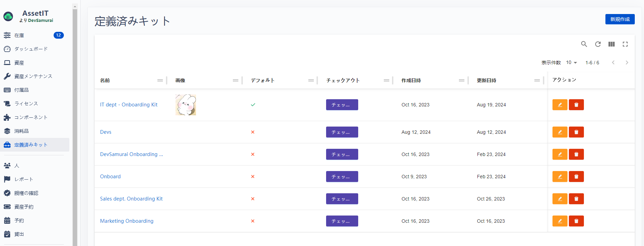Click the edit pencil for the Onboard kit
This screenshot has width=644, height=246.
[560, 177]
